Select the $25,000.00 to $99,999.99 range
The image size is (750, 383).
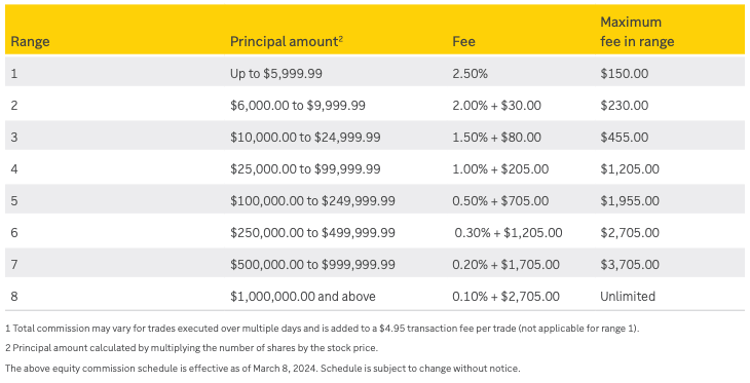[305, 169]
